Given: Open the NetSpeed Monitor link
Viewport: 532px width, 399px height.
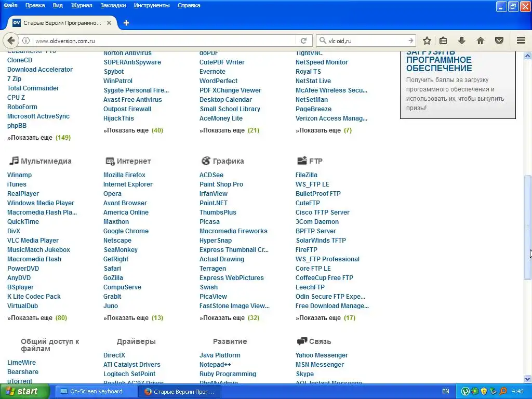Looking at the screenshot, I should point(322,62).
